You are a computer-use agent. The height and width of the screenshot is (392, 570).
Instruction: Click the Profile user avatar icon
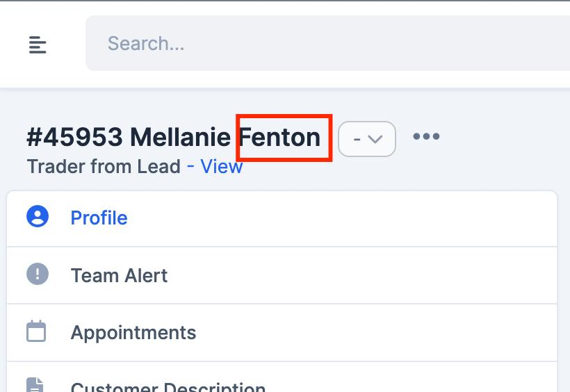[x=38, y=217]
